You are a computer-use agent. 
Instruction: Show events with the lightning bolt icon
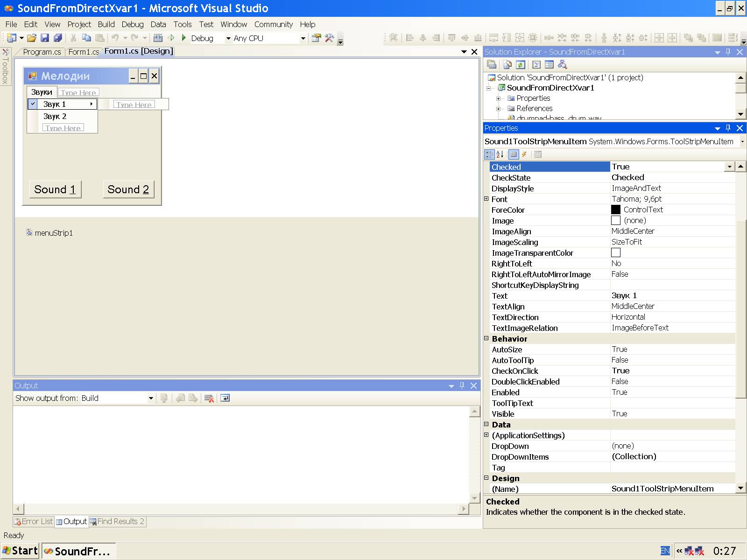pos(524,154)
